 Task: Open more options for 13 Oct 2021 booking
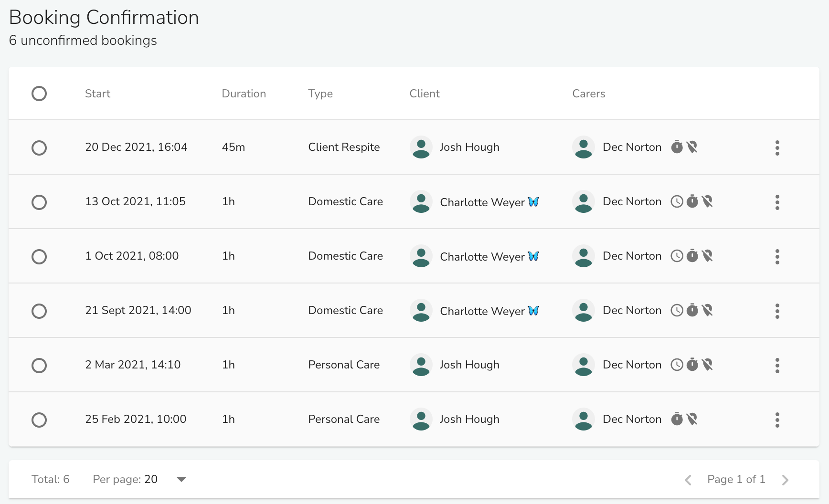point(777,202)
